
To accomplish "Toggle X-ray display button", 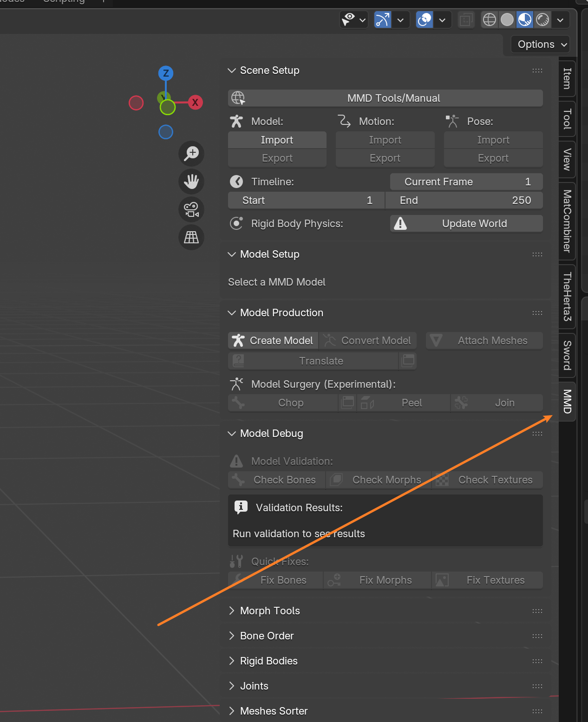I will tap(466, 20).
